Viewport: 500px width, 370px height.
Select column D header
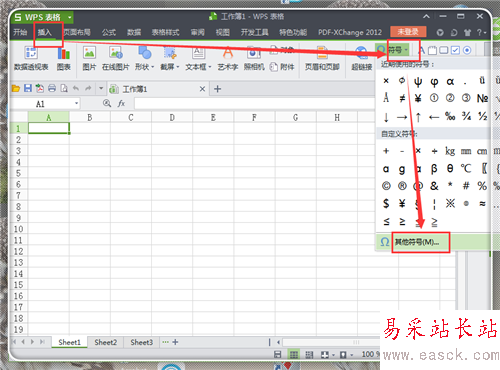coord(172,117)
